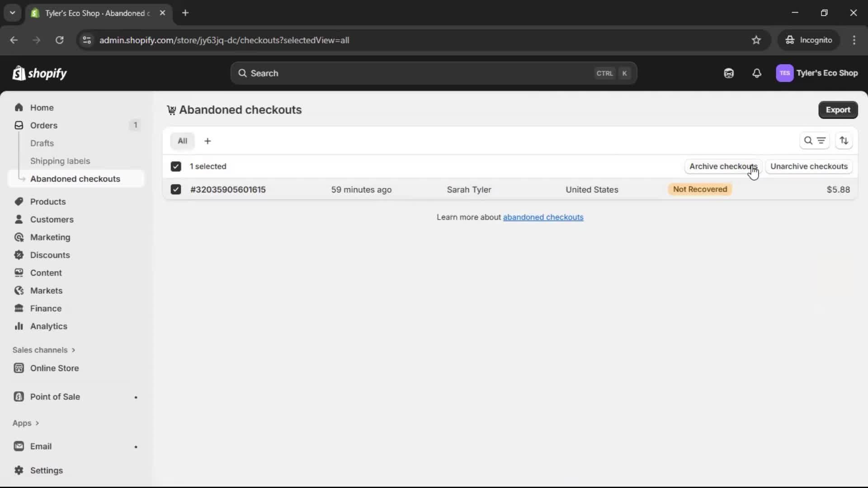Open store preview from the ninja icon
Viewport: 868px width, 488px height.
coord(729,73)
